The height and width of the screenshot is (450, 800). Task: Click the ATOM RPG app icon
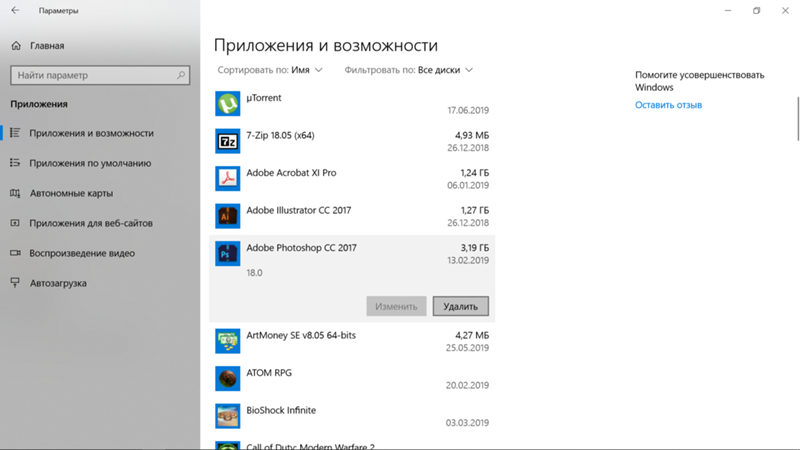tap(228, 379)
